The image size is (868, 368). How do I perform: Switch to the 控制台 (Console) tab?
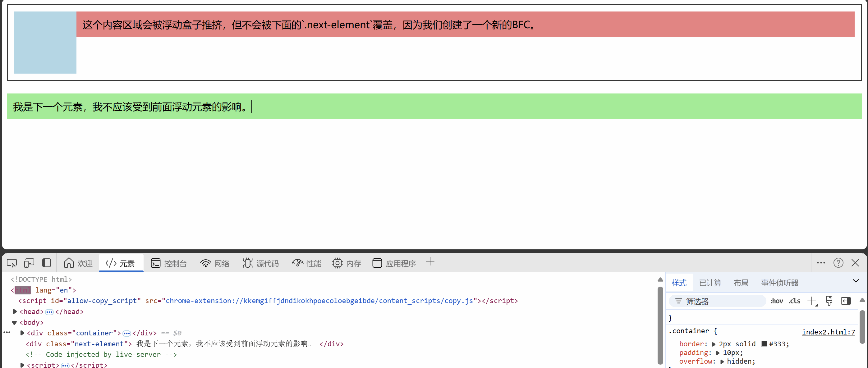[x=169, y=263]
